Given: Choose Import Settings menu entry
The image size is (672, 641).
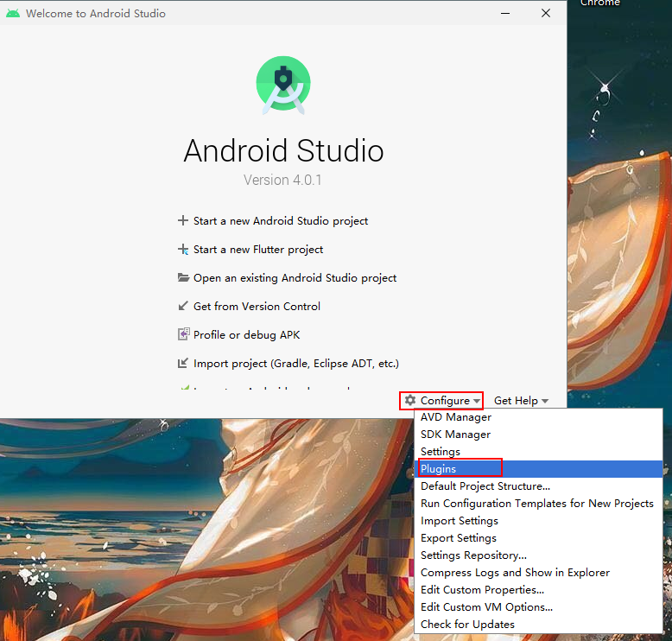Looking at the screenshot, I should [538, 521].
